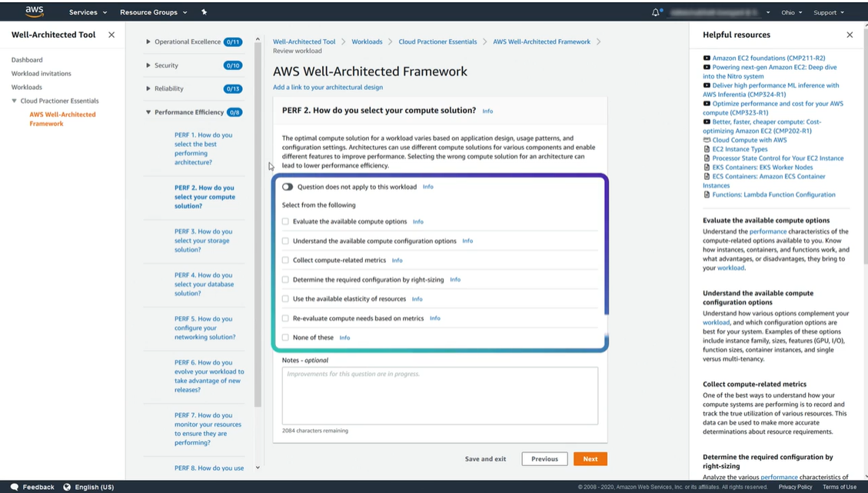The image size is (868, 493).
Task: Open the account name dropdown
Action: tap(720, 12)
